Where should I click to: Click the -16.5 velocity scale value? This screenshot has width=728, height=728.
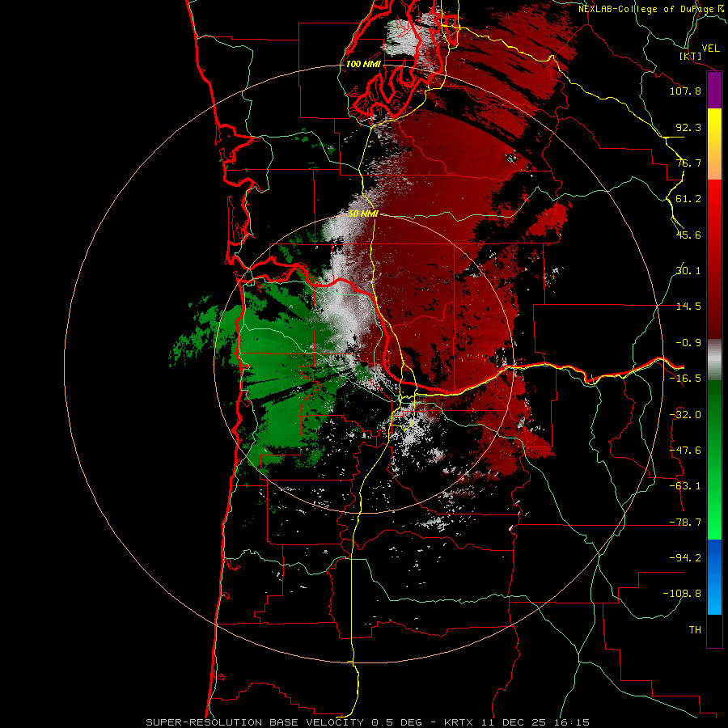click(x=685, y=379)
